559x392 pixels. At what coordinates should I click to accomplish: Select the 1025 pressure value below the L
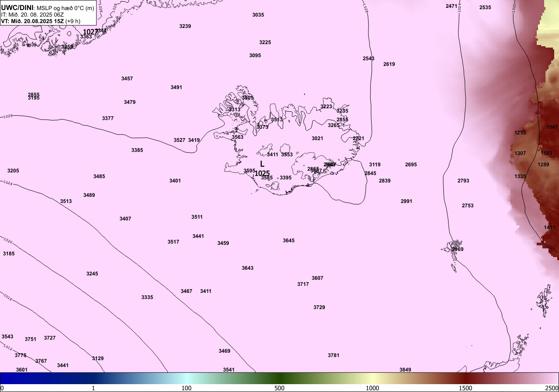(x=262, y=173)
